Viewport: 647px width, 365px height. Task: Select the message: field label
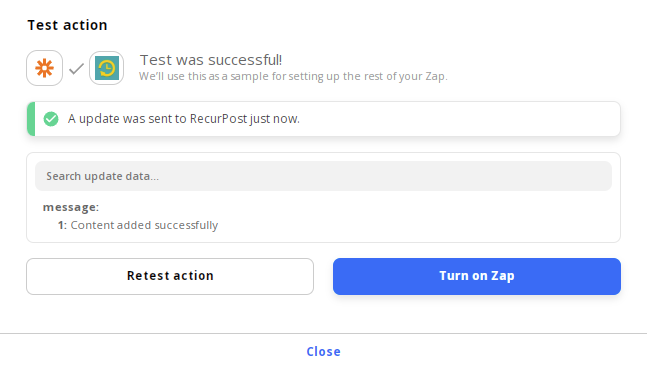[x=71, y=207]
